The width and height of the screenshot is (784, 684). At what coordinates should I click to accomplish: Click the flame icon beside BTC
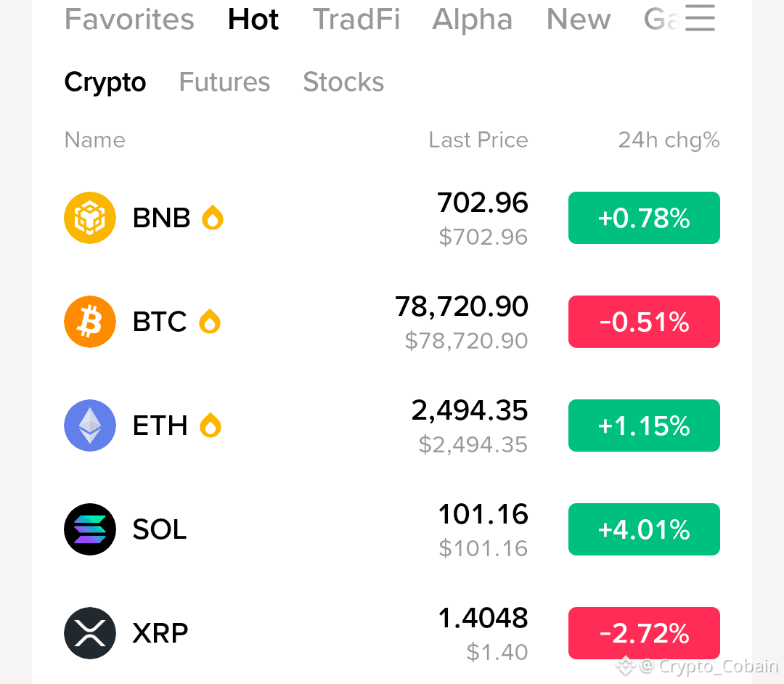coord(210,321)
